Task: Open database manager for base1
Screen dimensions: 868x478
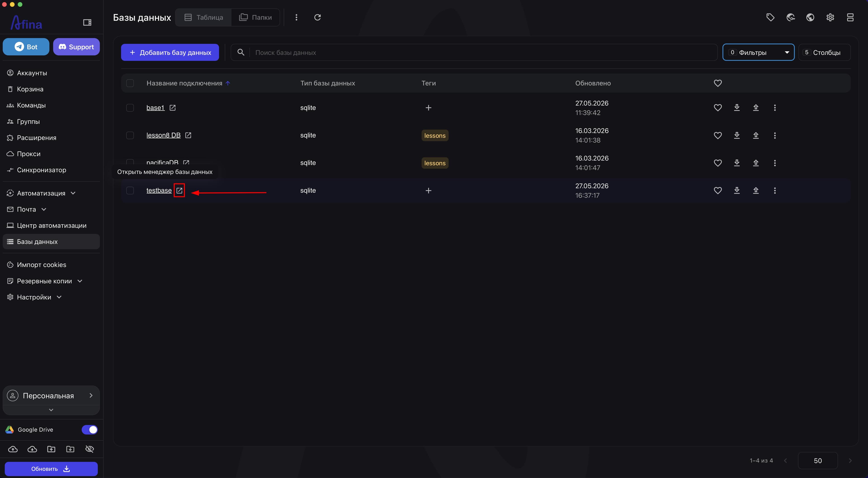Action: (172, 108)
